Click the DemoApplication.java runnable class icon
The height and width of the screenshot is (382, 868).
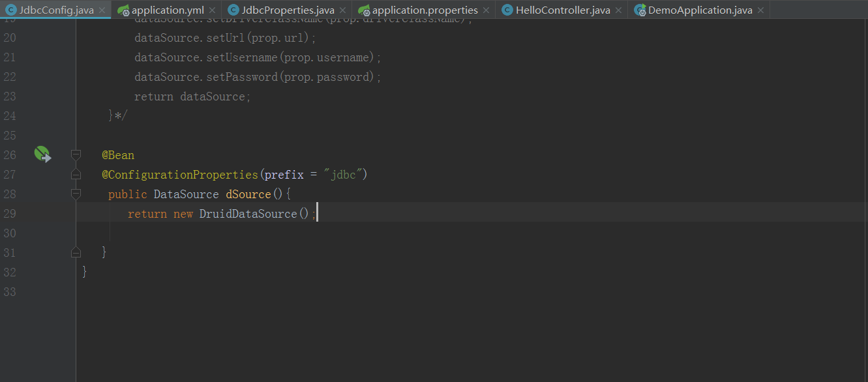tap(640, 10)
